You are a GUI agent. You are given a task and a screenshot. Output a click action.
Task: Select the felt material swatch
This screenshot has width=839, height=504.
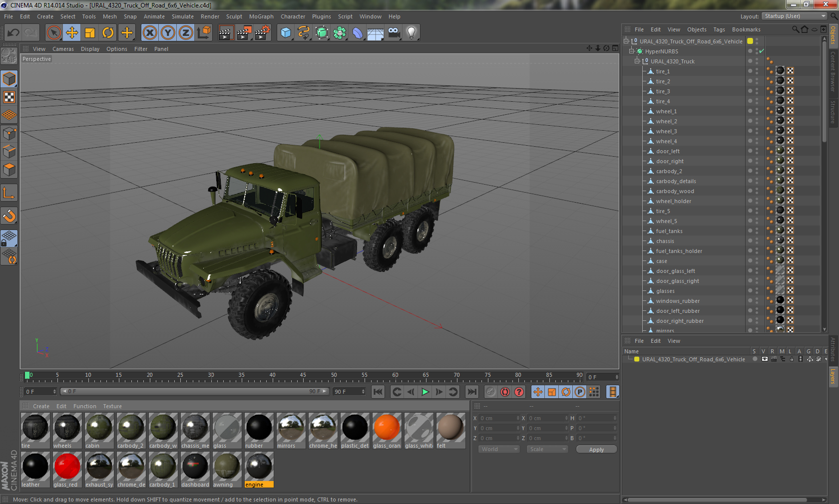pos(451,430)
